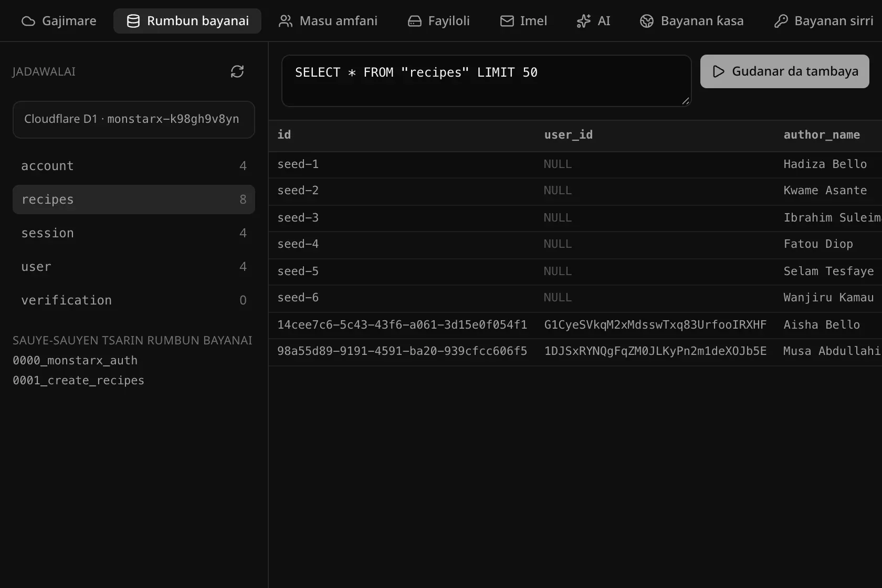Select the recipes table
882x588 pixels.
[134, 199]
